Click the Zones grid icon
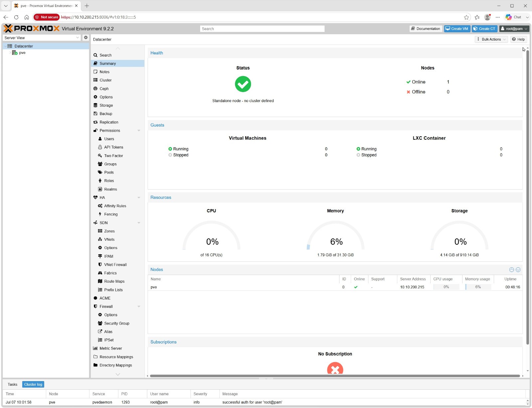532x408 pixels. tap(100, 231)
